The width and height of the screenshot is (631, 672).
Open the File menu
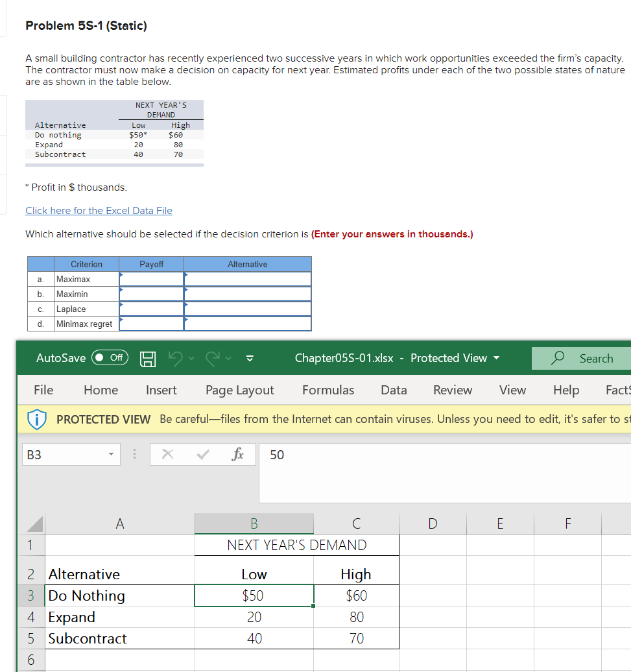point(43,390)
